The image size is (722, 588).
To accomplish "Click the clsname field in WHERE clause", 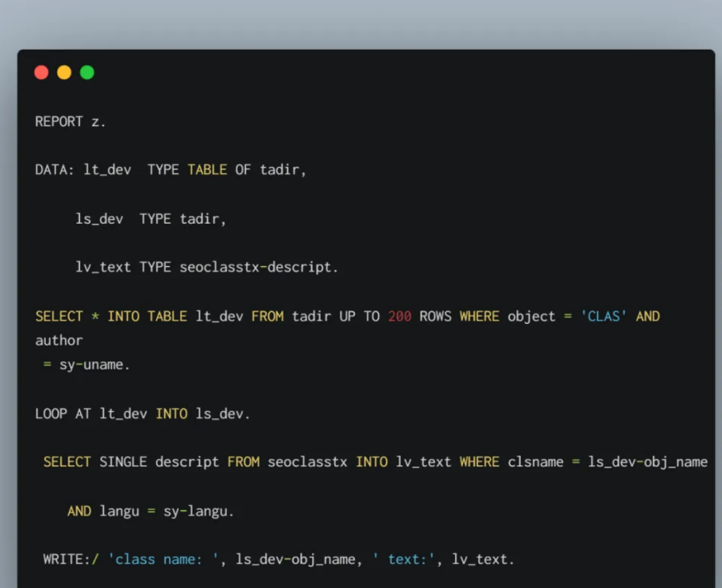I will pyautogui.click(x=536, y=462).
